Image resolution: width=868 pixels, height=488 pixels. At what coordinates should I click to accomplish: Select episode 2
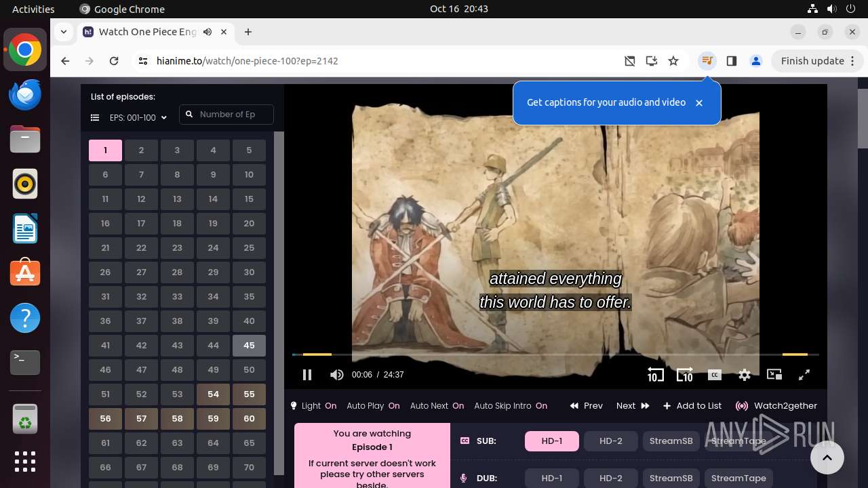(x=141, y=150)
